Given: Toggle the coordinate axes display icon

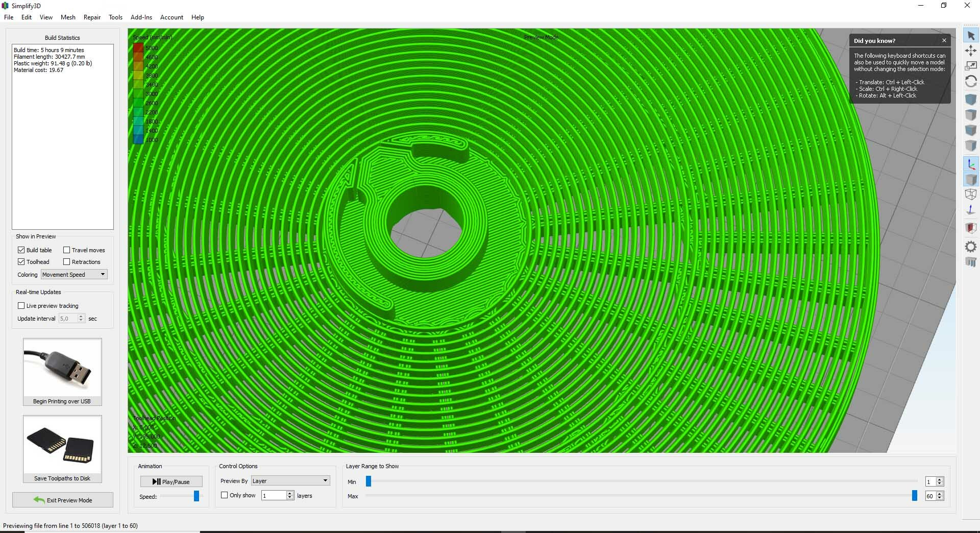Looking at the screenshot, I should tap(971, 164).
